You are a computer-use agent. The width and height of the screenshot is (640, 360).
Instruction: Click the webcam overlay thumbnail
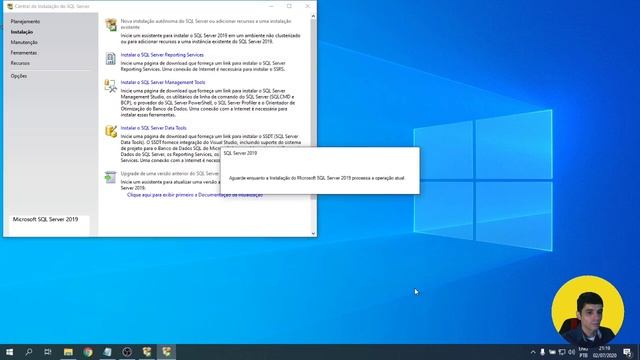(587, 311)
